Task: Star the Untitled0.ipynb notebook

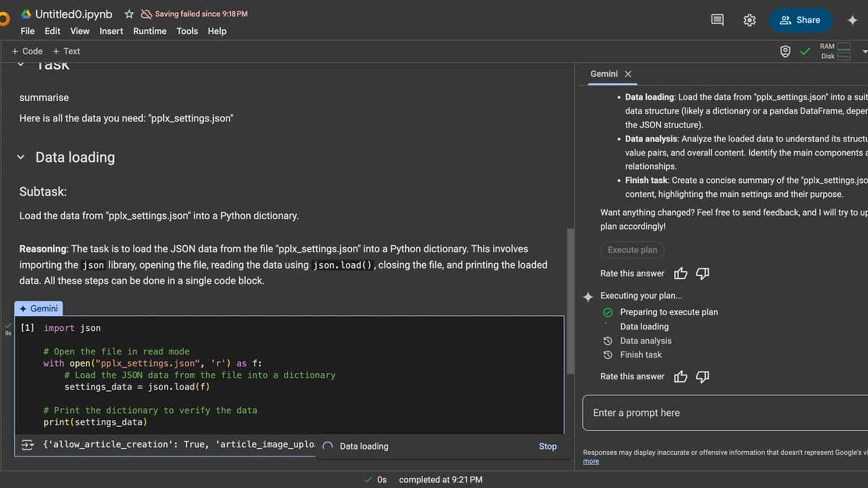Action: (x=129, y=14)
